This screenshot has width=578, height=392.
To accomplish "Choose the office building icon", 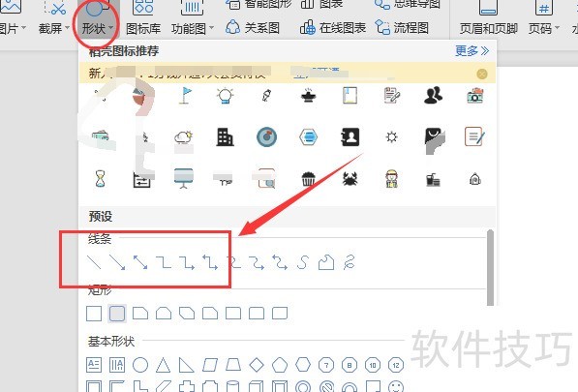I will (225, 137).
